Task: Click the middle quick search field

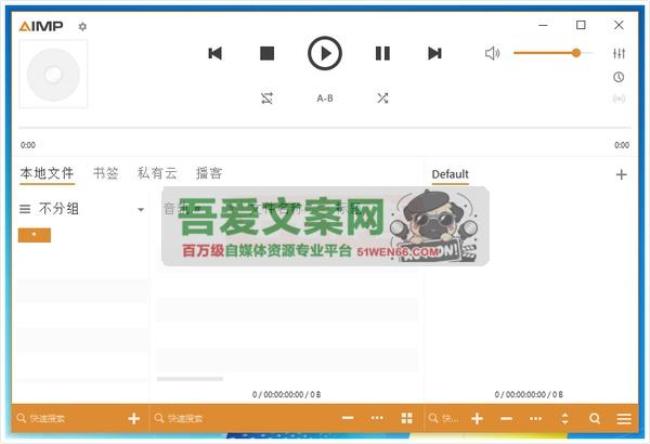Action: (243, 418)
